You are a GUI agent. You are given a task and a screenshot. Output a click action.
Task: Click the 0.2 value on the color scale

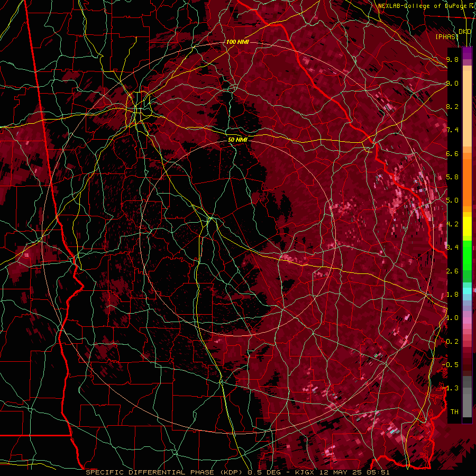point(452,341)
